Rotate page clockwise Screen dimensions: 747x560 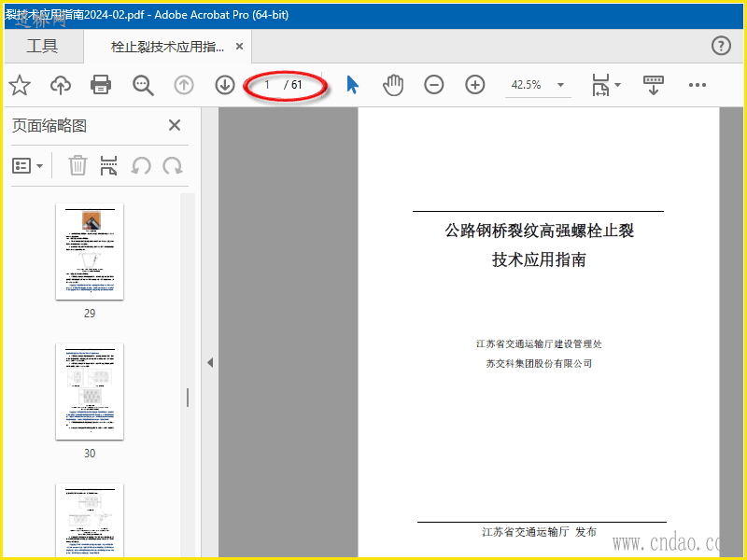(173, 166)
